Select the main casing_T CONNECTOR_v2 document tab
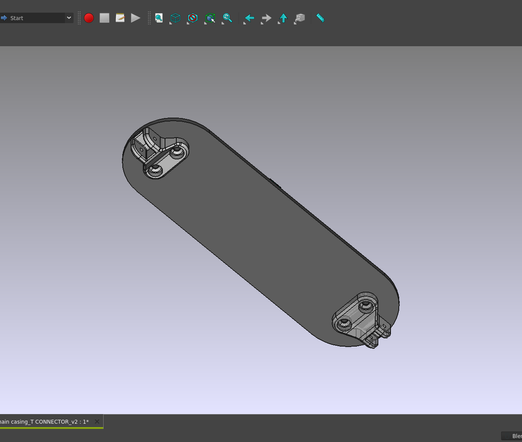Viewport: 522px width, 442px height. tap(45, 422)
